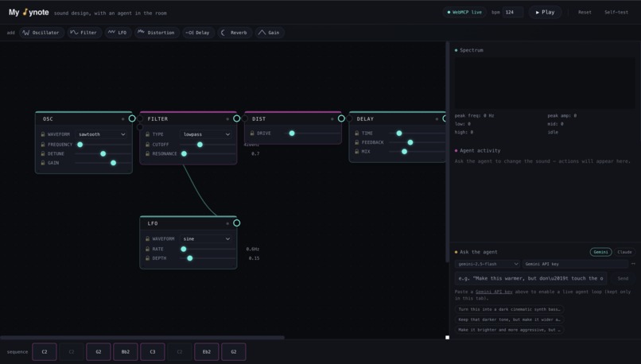This screenshot has height=364, width=641.
Task: Click the WebMCP live status badge
Action: coord(464,12)
